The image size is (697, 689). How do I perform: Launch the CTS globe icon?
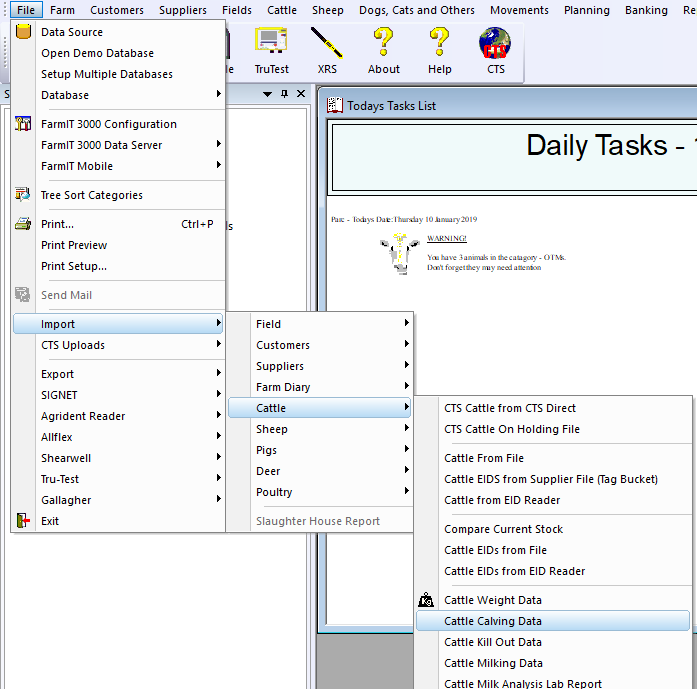[x=495, y=43]
